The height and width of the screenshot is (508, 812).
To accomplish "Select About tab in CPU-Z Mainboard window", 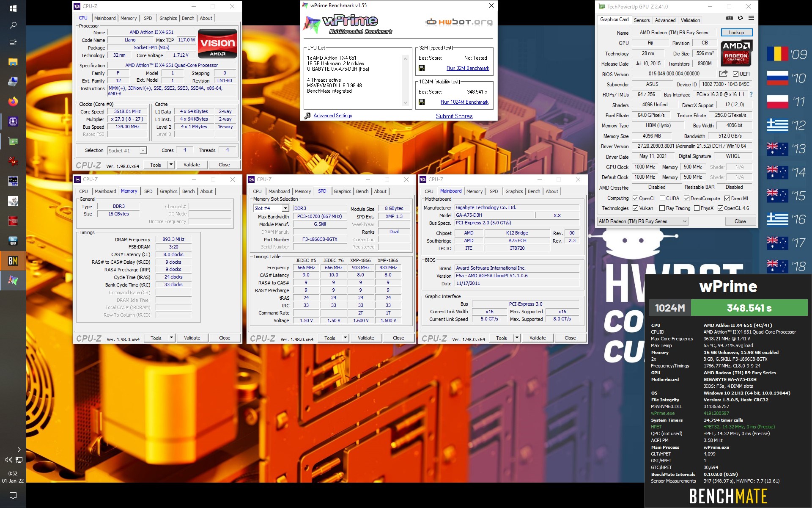I will tap(551, 191).
